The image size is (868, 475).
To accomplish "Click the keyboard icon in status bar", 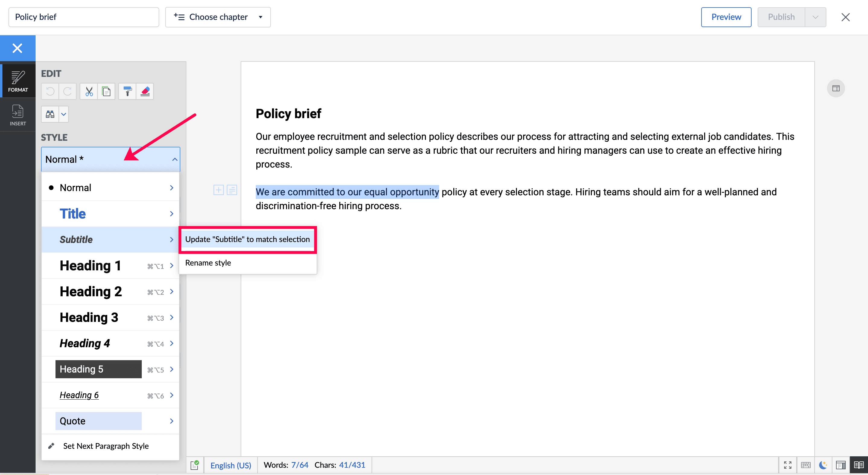I will 806,465.
